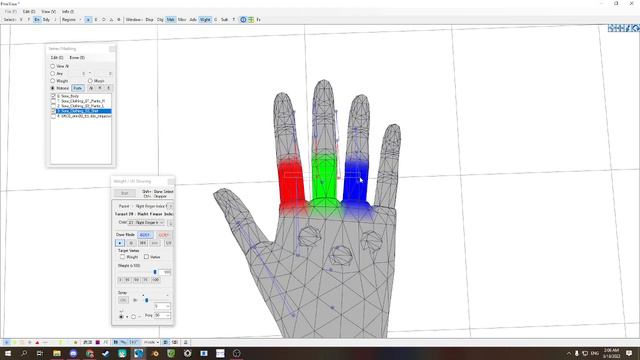The image size is (640, 360).
Task: Open the Edit (E) menu in main menu bar
Action: (29, 11)
